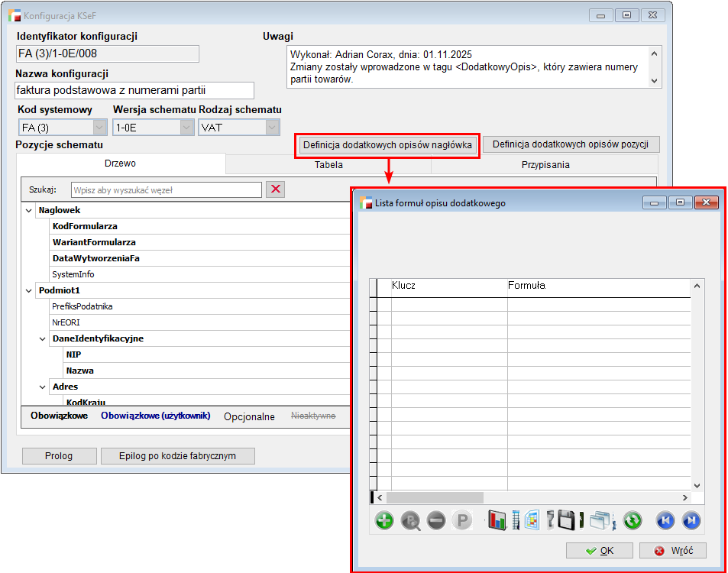The image size is (728, 573).
Task: Open the Kod systemowy dropdown
Action: point(99,128)
